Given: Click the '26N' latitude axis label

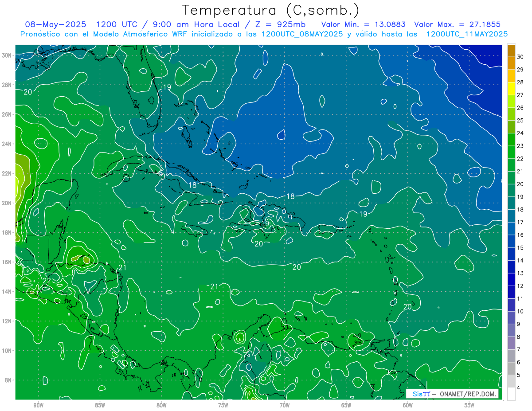Looking at the screenshot, I should click(x=7, y=114).
